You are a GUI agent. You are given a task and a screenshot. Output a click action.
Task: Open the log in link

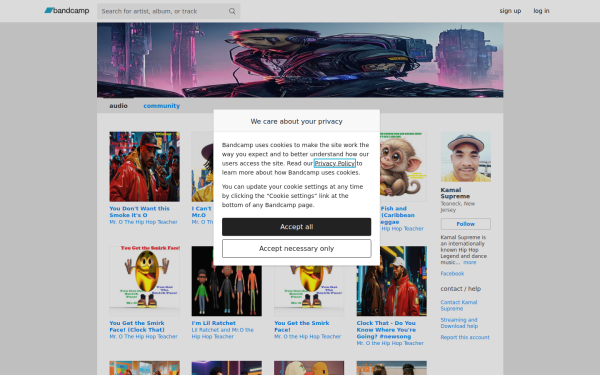541,11
